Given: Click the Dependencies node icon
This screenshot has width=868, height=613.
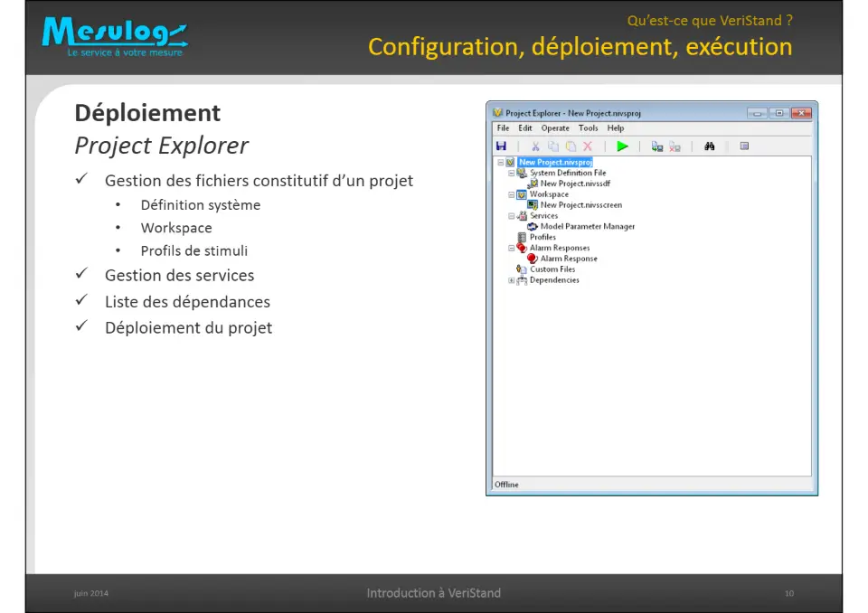Looking at the screenshot, I should tap(522, 280).
